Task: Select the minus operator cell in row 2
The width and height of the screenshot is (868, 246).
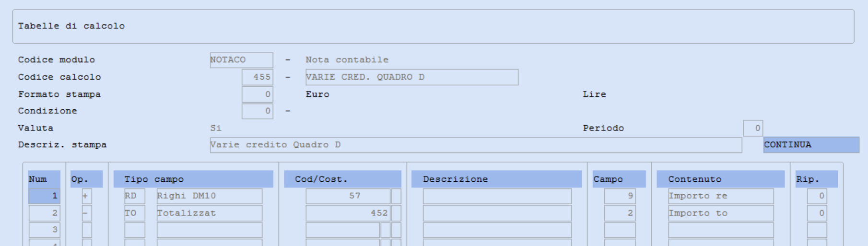Action: coord(87,213)
